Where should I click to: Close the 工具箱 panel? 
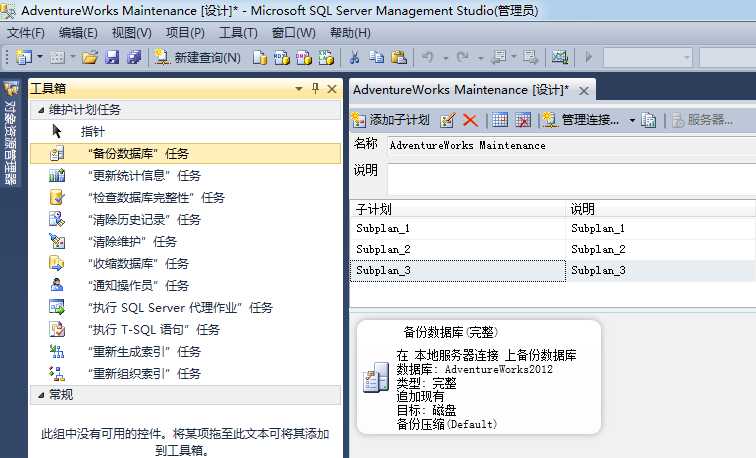332,89
